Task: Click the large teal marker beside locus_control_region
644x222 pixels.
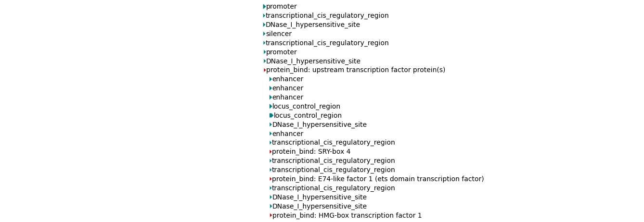Action: coord(271,115)
